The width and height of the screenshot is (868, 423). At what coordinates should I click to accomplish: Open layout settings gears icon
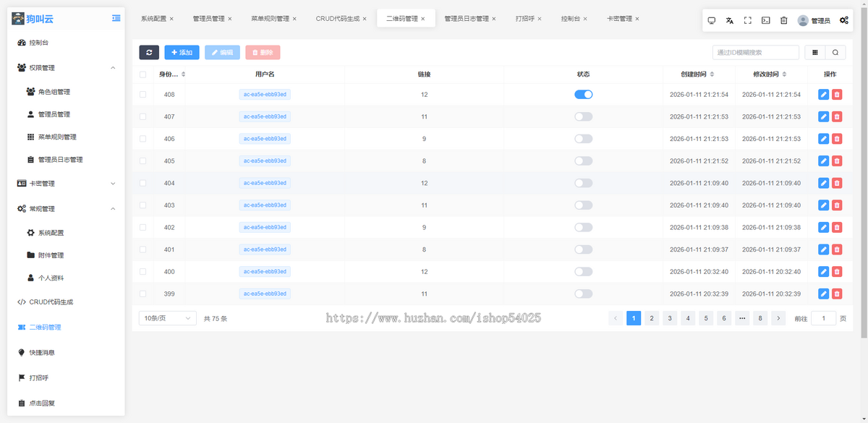click(844, 21)
